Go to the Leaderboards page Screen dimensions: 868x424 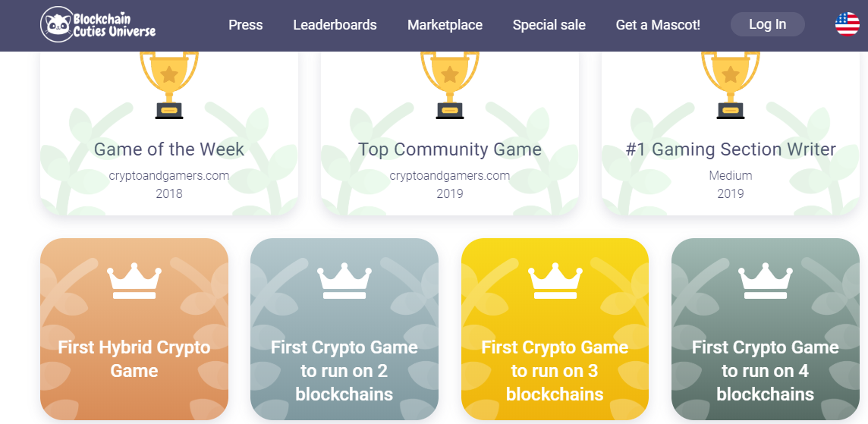pyautogui.click(x=335, y=25)
